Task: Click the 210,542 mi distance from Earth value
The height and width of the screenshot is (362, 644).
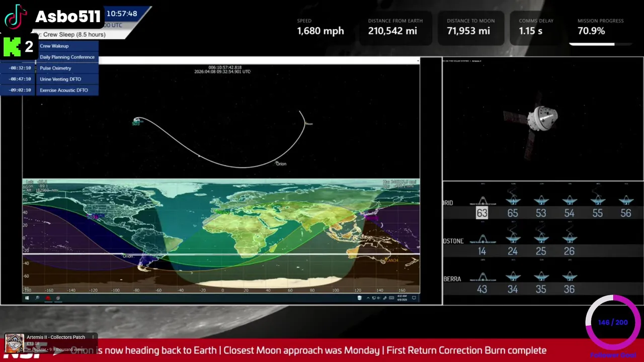Action: pyautogui.click(x=392, y=31)
